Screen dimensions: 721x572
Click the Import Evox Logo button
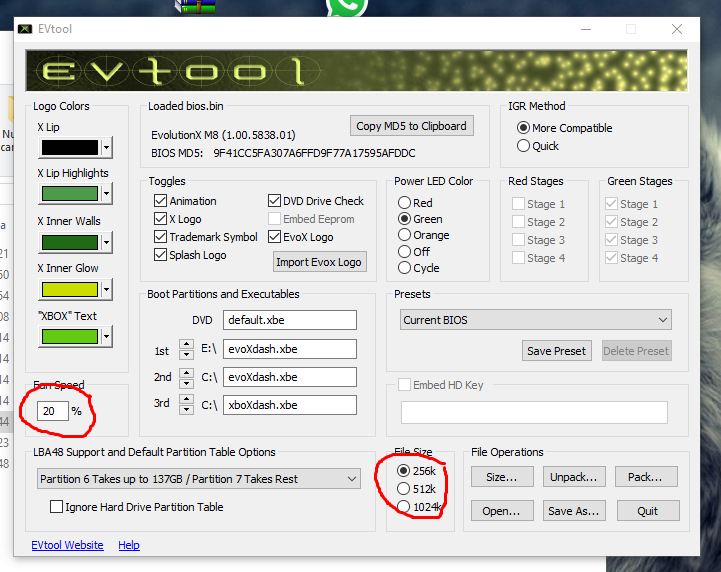click(320, 262)
